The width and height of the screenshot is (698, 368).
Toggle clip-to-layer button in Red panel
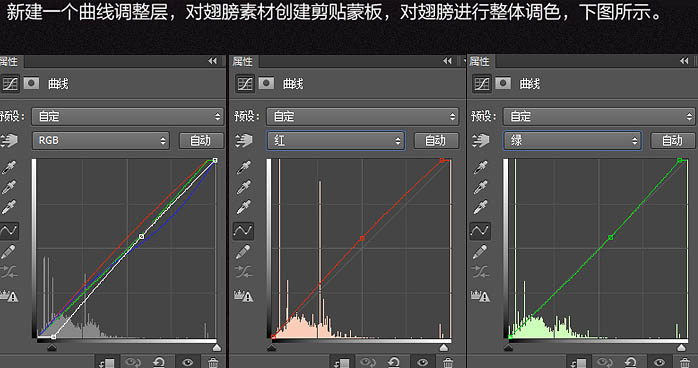click(341, 363)
